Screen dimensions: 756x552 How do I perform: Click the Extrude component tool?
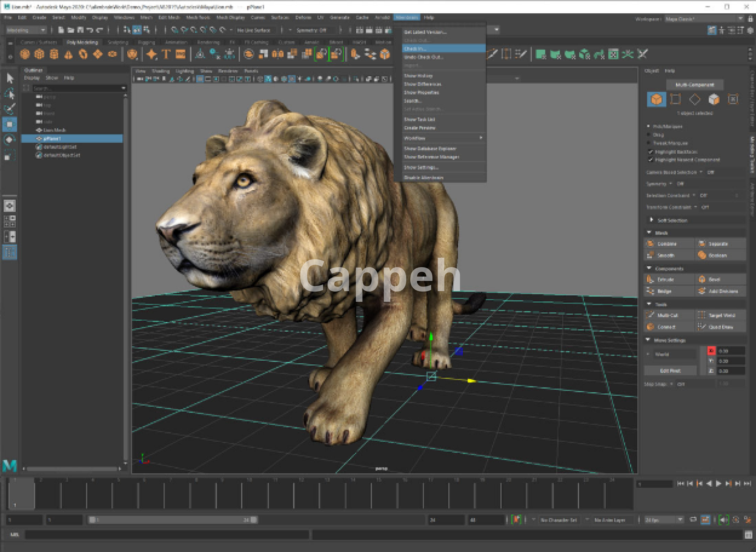click(665, 280)
